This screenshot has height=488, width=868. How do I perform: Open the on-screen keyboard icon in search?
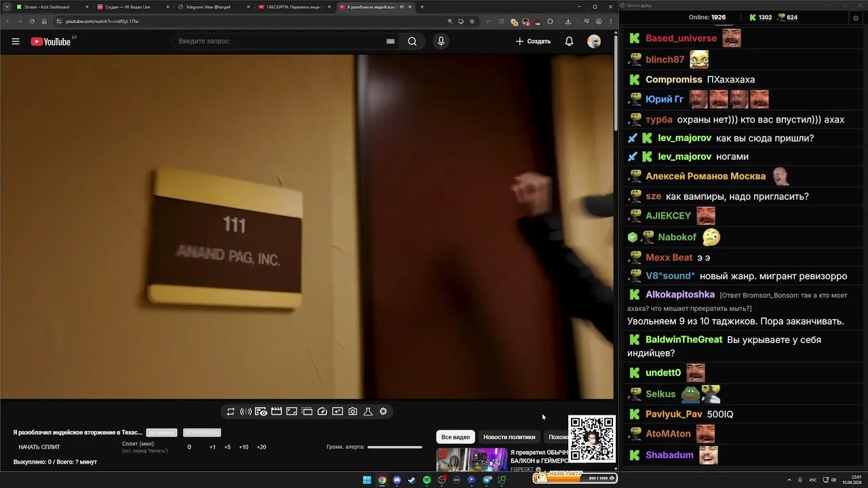391,41
